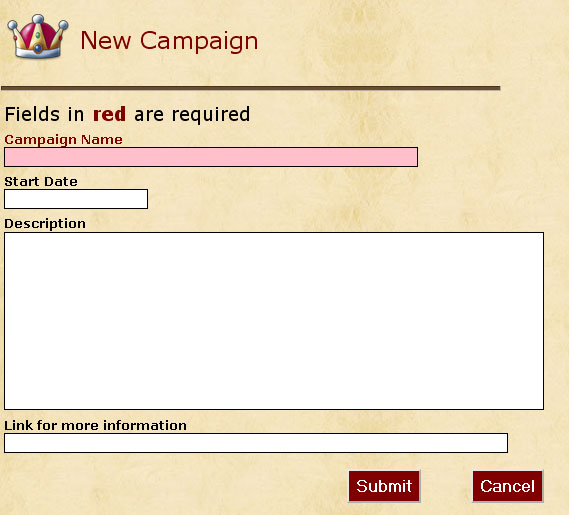Click the Link for more information label

coord(95,425)
